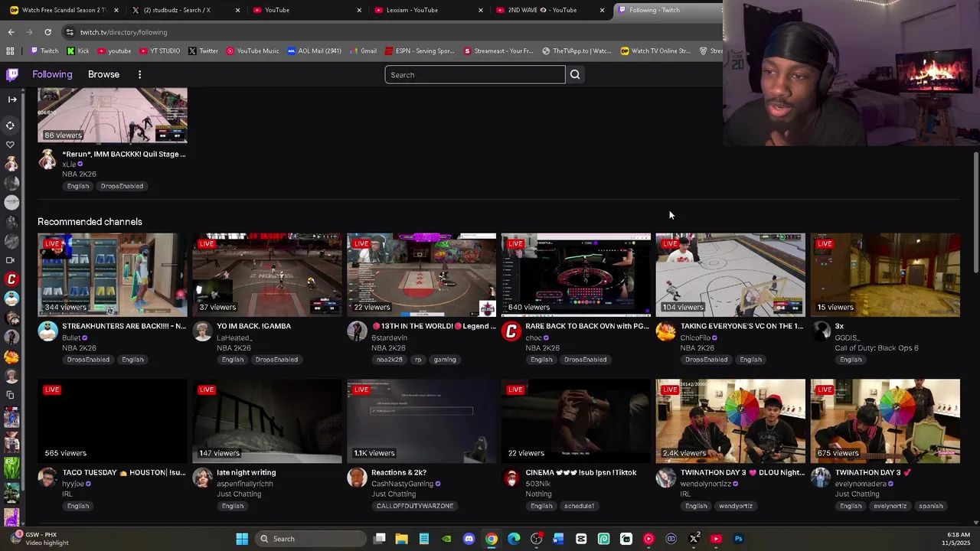Click the Twitch search input field

click(x=475, y=74)
